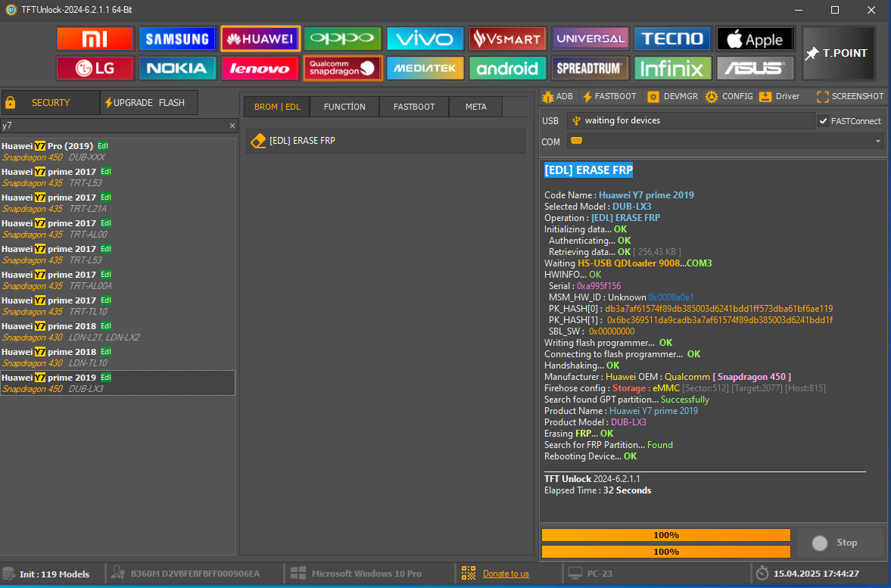The height and width of the screenshot is (588, 891).
Task: Select Huawei Y7 prime 2017 TRT-AL00A
Action: (x=117, y=280)
